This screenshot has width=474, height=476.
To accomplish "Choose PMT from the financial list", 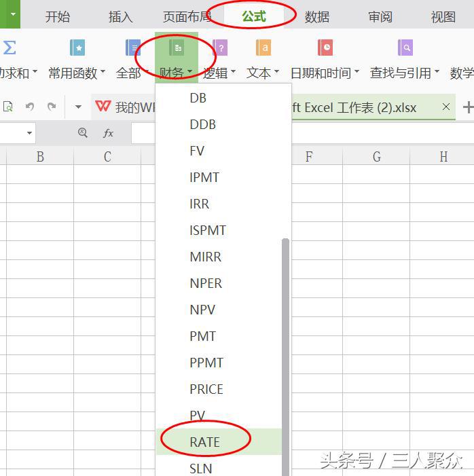I will pos(219,336).
